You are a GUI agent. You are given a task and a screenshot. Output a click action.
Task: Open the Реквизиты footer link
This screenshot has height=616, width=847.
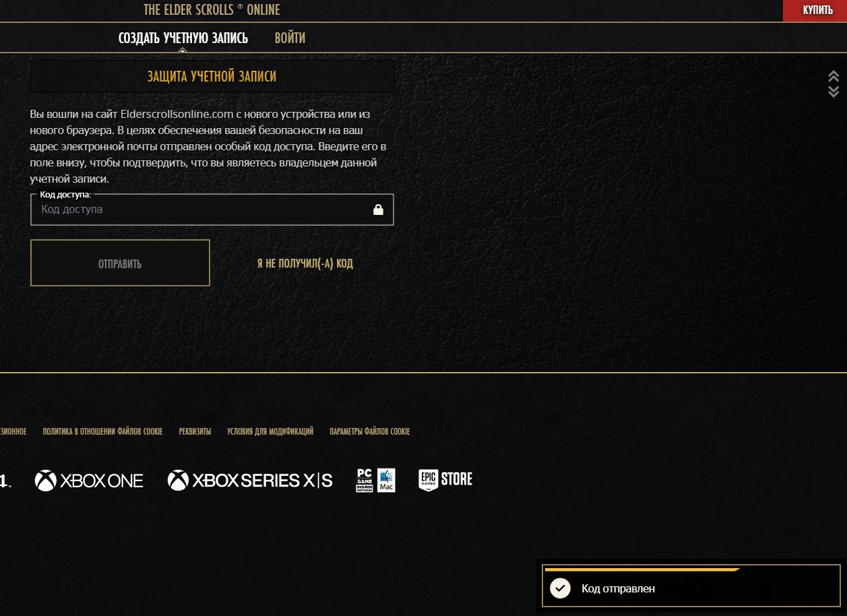[195, 431]
